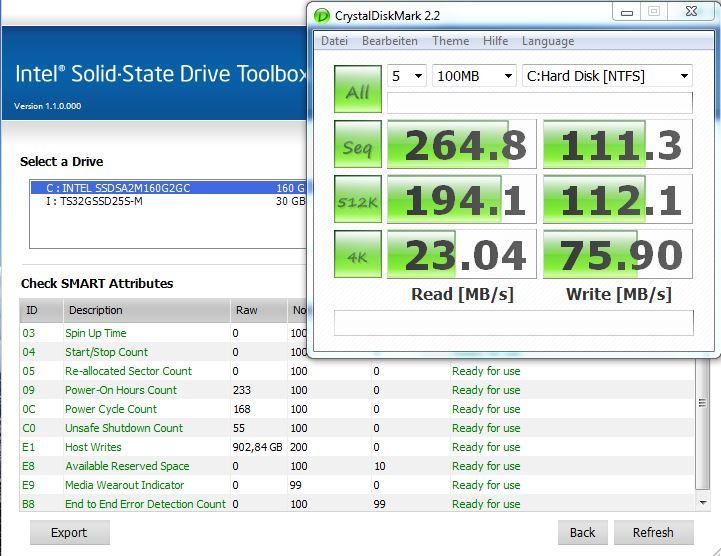Select Available Reserved Space row
721x556 pixels.
357,466
